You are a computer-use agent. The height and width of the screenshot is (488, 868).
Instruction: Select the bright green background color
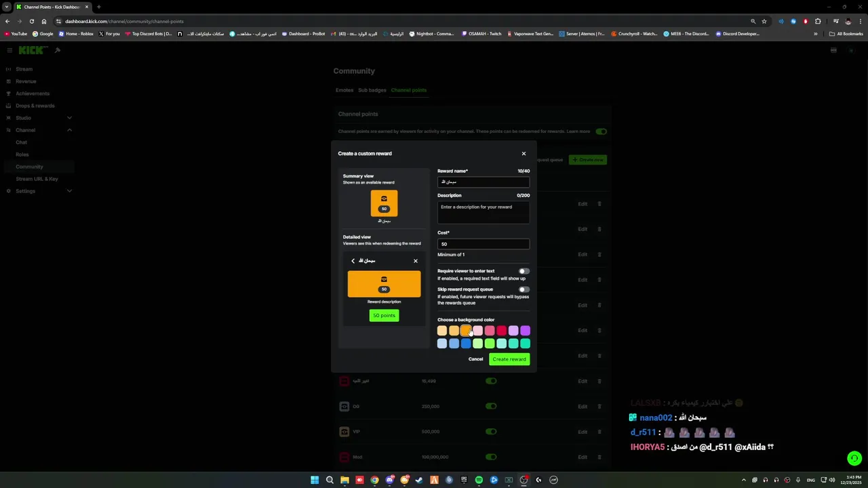pos(490,344)
